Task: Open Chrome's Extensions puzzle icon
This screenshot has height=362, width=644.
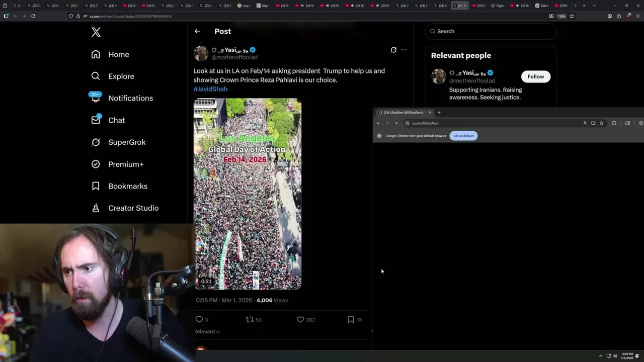Action: point(614,123)
